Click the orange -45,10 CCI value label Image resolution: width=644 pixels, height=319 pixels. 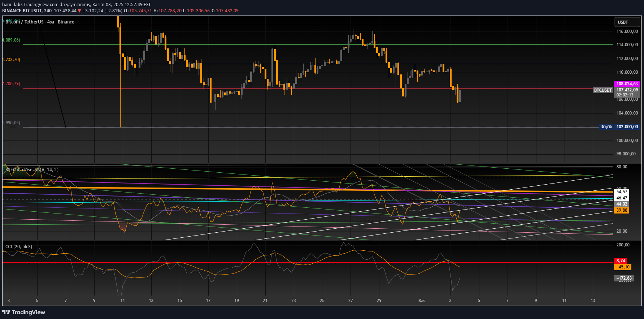point(622,267)
